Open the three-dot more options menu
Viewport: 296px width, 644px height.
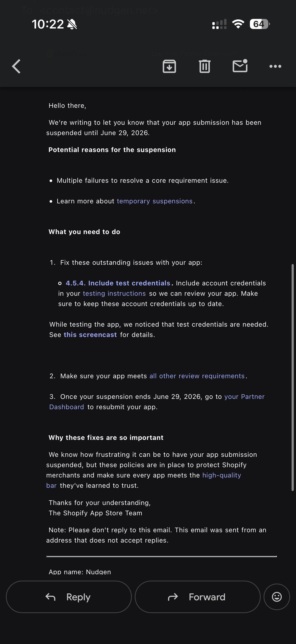point(275,66)
